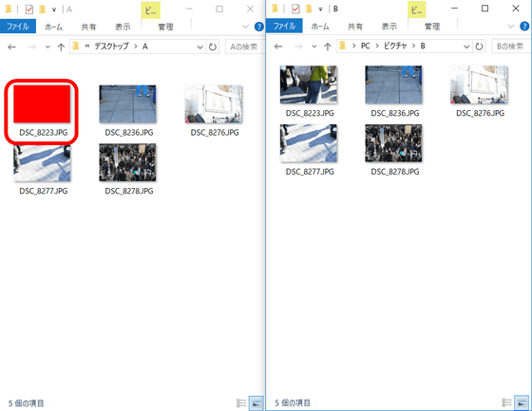This screenshot has height=411, width=532.
Task: Minimize window B
Action: (455, 9)
